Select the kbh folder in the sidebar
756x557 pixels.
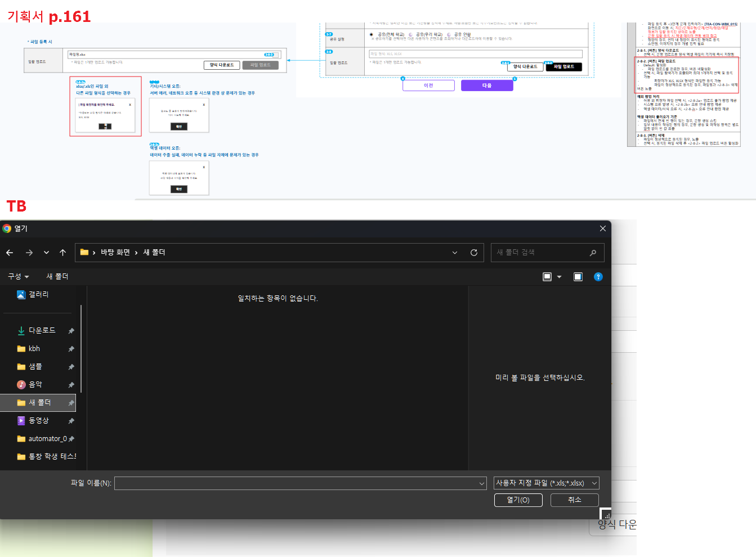tap(34, 349)
